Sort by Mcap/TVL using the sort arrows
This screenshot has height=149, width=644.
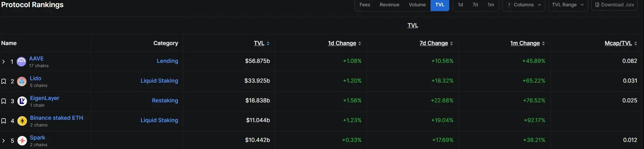[636, 43]
